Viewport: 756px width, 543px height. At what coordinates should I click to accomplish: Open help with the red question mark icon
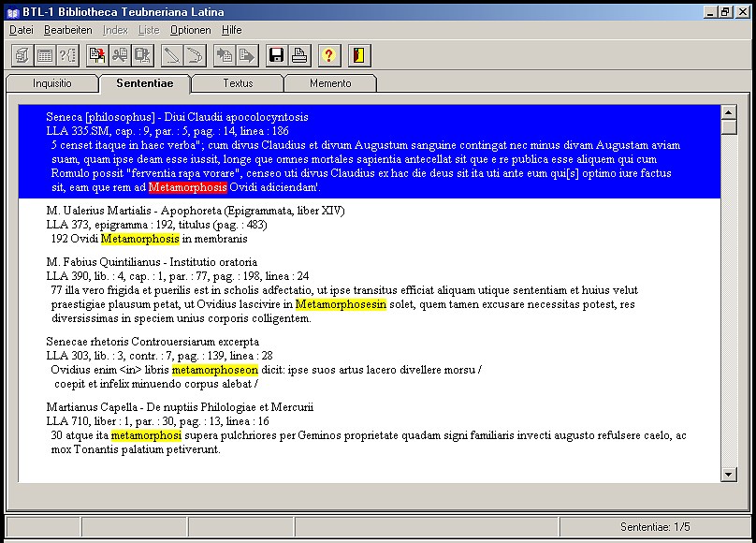[x=328, y=55]
